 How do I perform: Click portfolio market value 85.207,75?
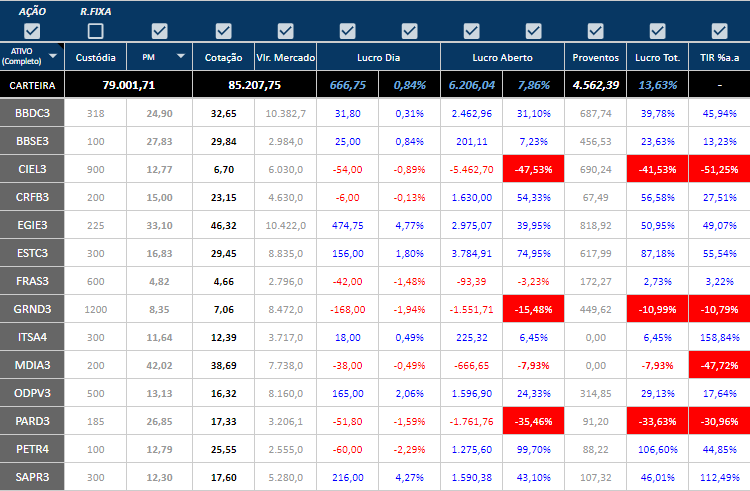(254, 85)
